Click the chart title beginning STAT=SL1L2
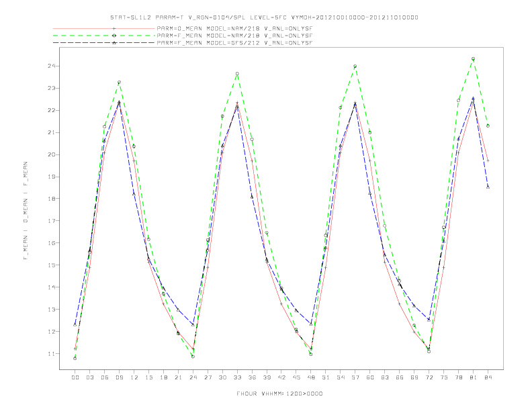This screenshot has width=532, height=411. coord(264,17)
